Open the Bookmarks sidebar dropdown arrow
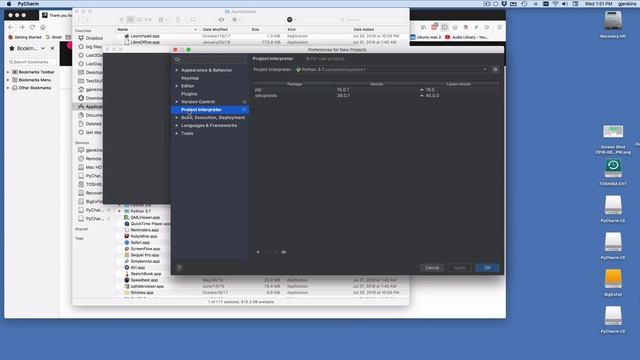640x360 pixels. tap(43, 48)
